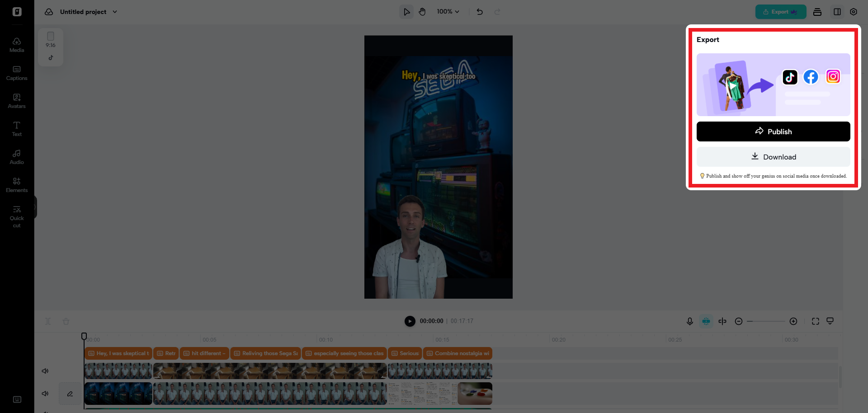Click the Publish button

pos(773,131)
